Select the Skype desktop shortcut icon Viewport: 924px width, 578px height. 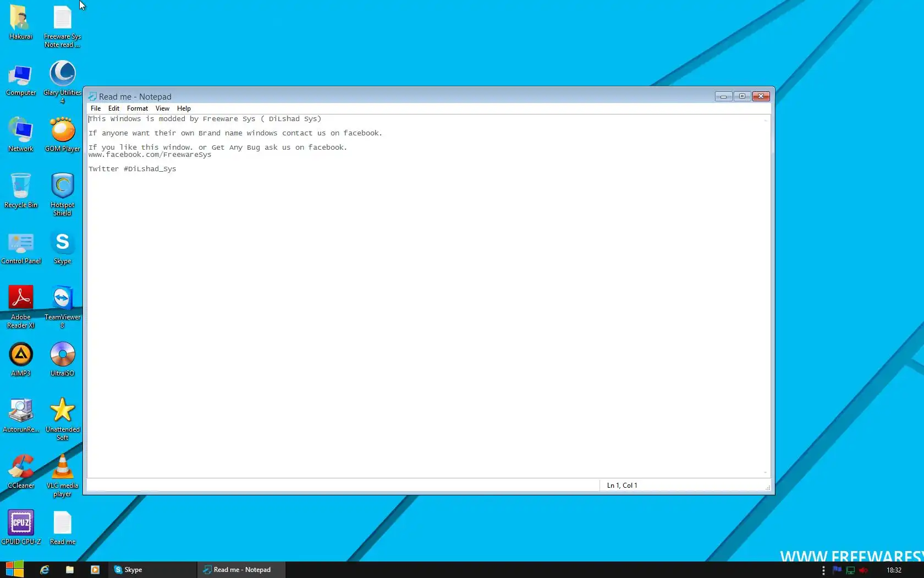(x=62, y=247)
